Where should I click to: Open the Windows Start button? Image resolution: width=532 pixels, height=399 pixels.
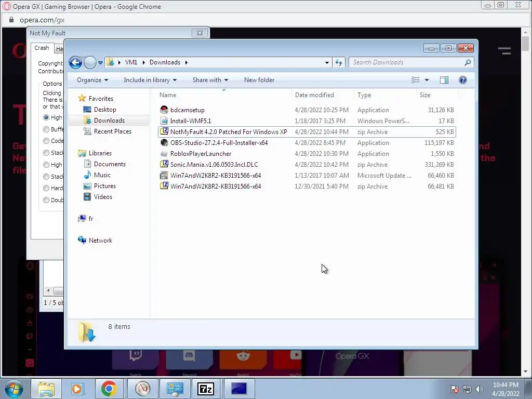point(14,389)
